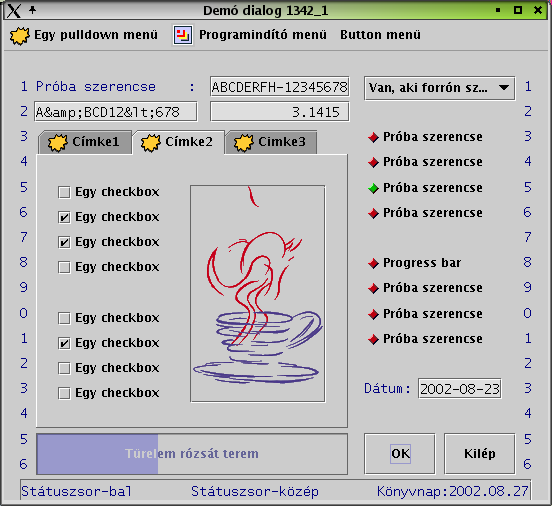Click the Dátum: label

pos(387,389)
